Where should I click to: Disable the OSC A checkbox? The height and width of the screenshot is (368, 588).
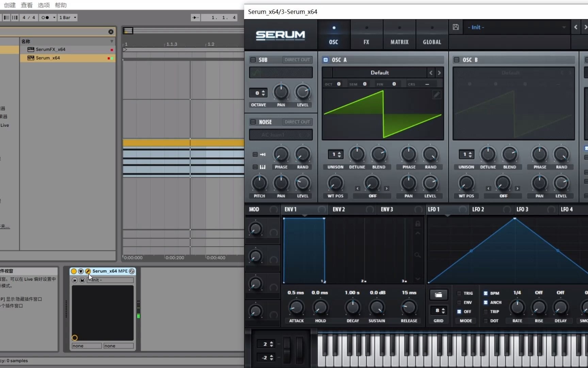[326, 60]
